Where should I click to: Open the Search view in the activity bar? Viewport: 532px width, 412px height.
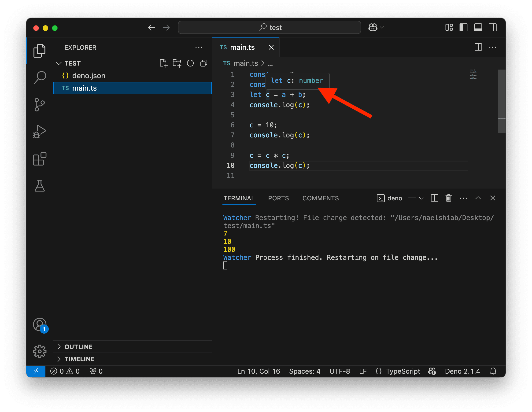tap(40, 77)
